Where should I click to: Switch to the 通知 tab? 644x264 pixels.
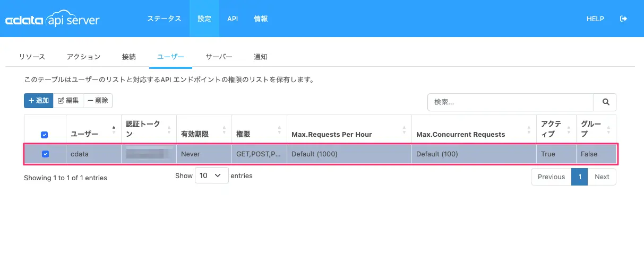(261, 57)
